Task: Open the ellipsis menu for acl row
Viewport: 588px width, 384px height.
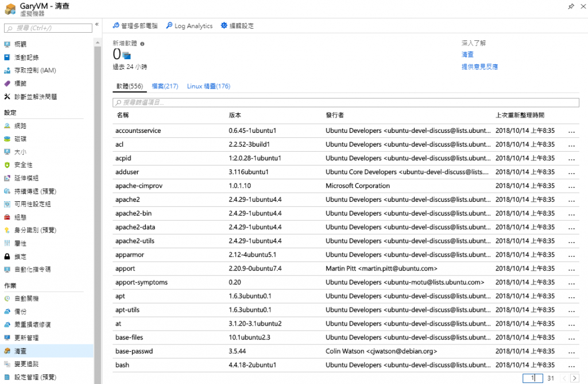Action: [x=571, y=145]
